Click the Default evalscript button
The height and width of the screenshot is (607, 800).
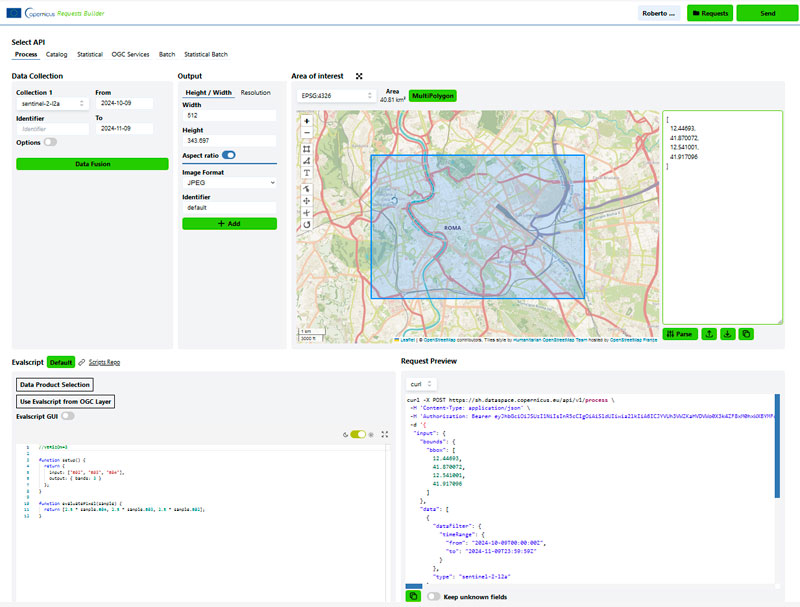[61, 362]
